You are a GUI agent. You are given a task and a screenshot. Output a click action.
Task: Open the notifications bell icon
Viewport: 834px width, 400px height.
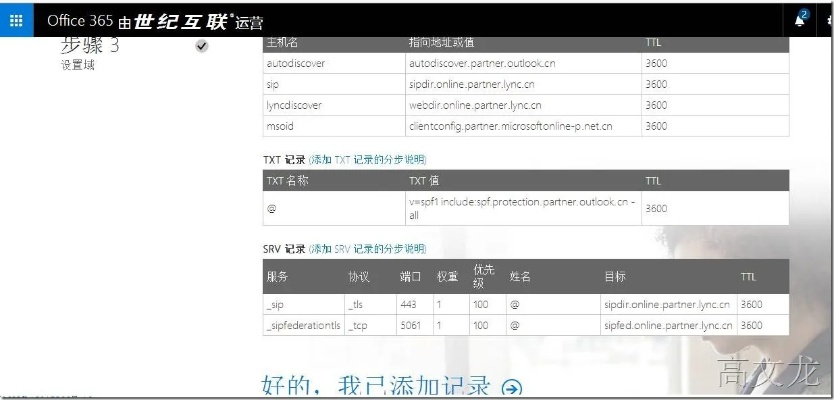(800, 20)
